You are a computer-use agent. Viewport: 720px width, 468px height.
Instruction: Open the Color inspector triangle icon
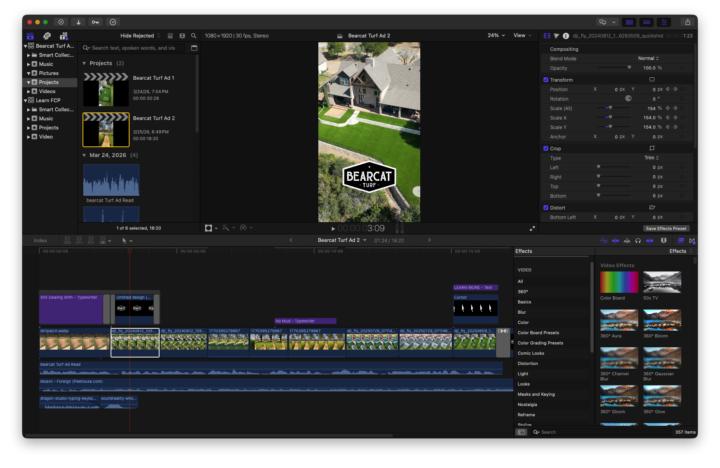pos(556,36)
